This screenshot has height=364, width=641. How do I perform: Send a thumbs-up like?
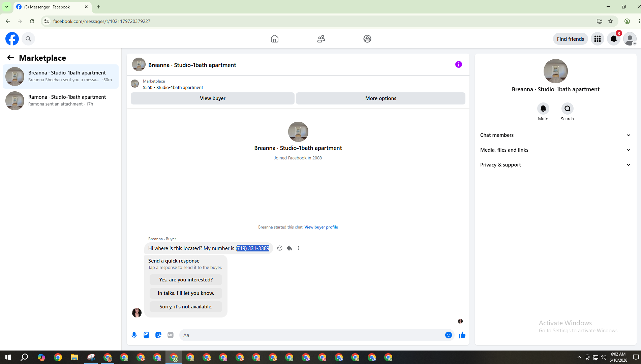462,335
